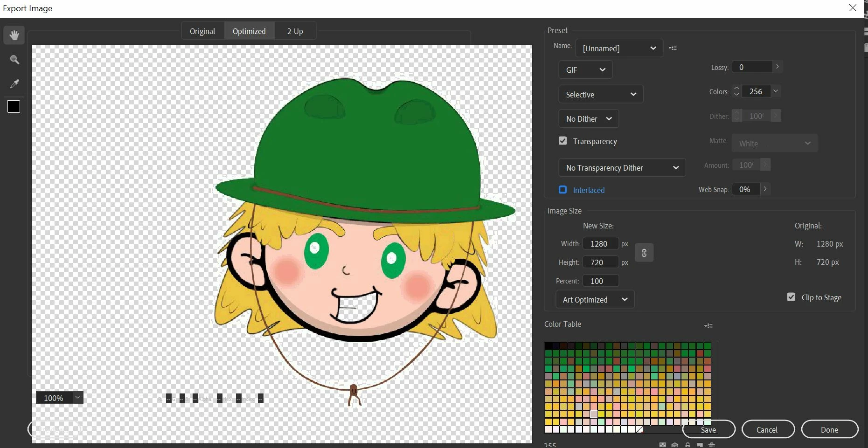
Task: Click the Done button
Action: (830, 429)
